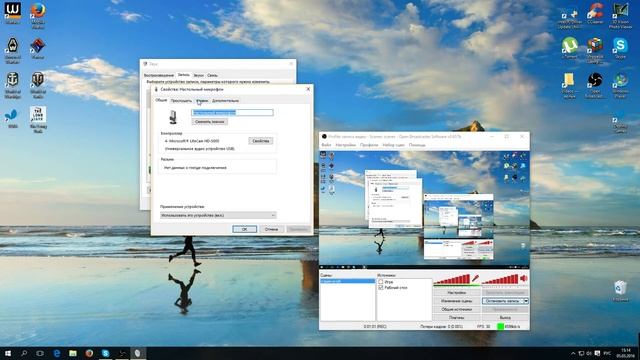640x360 pixels.
Task: Uncheck the 'Рабочий стол' source
Action: pos(381,287)
